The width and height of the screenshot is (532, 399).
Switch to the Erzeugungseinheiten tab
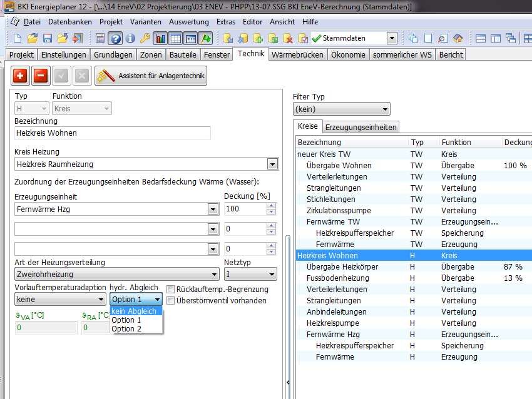coord(361,127)
